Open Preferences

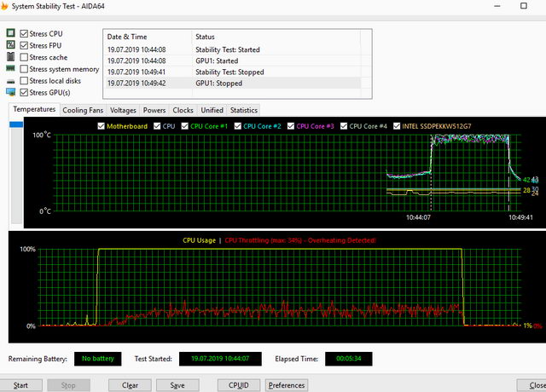coord(287,385)
